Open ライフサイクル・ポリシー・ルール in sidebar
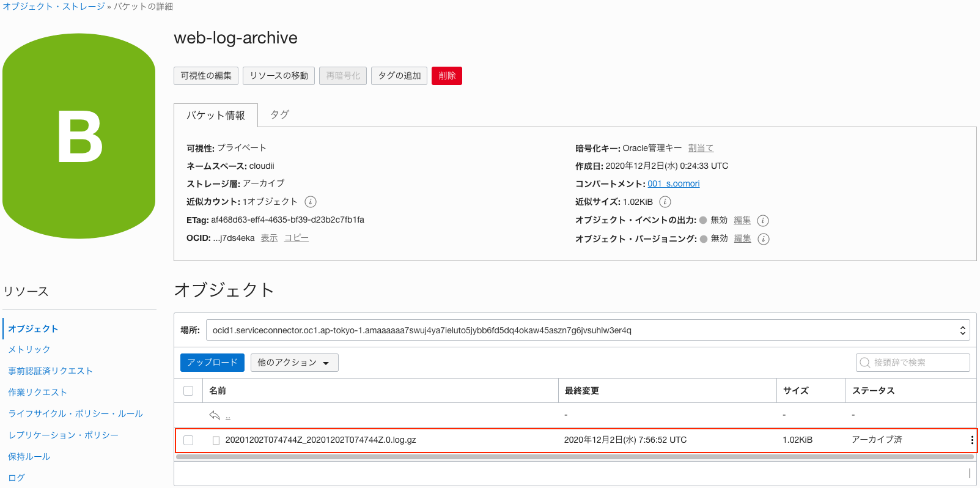The width and height of the screenshot is (980, 488). point(75,414)
